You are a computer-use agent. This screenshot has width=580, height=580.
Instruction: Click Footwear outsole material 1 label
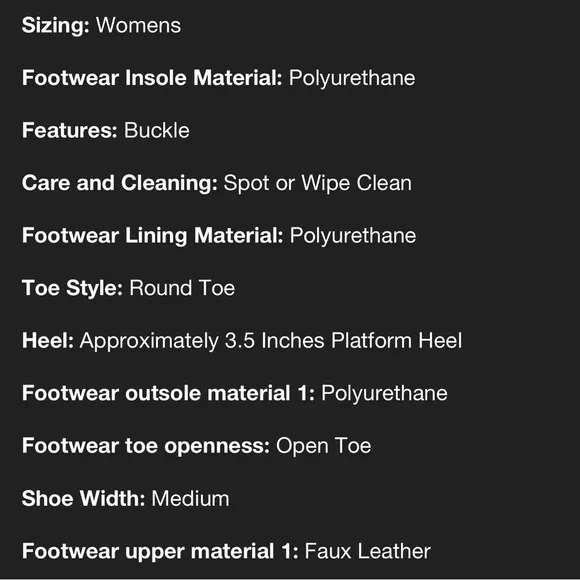coord(168,393)
